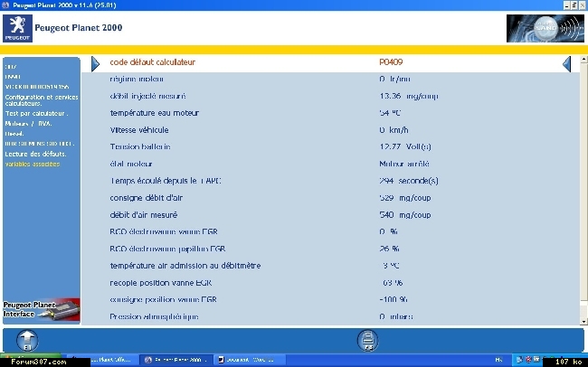The width and height of the screenshot is (588, 367).
Task: Click the scrollbar up arrow
Action: [583, 59]
